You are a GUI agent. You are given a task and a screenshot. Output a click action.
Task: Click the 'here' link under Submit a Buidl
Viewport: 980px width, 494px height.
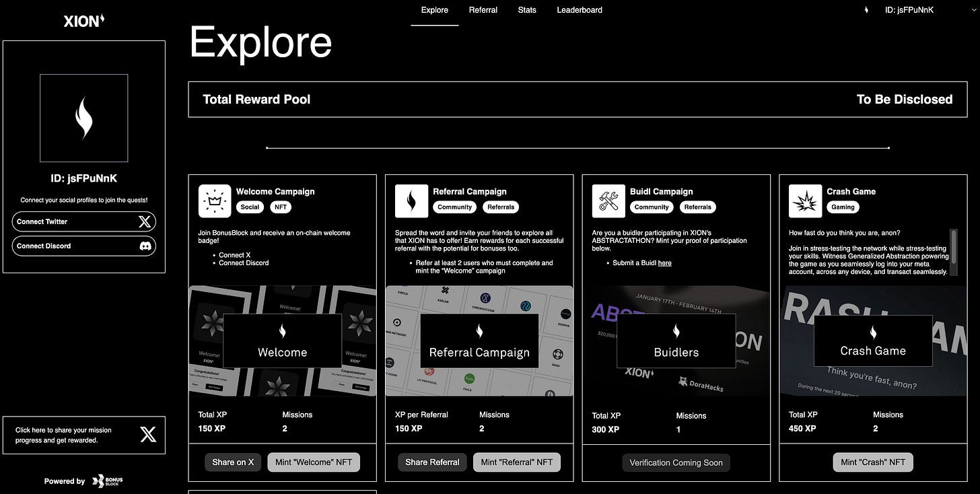[x=665, y=263]
